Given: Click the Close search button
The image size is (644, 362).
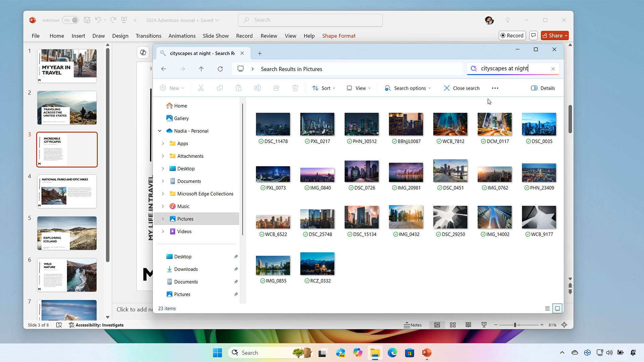Looking at the screenshot, I should [x=462, y=88].
